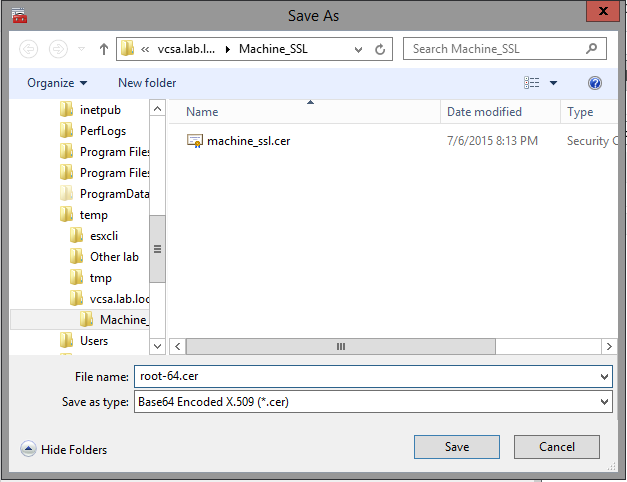Click the horizontal scrollbar thumb
The image size is (627, 482).
pyautogui.click(x=341, y=346)
